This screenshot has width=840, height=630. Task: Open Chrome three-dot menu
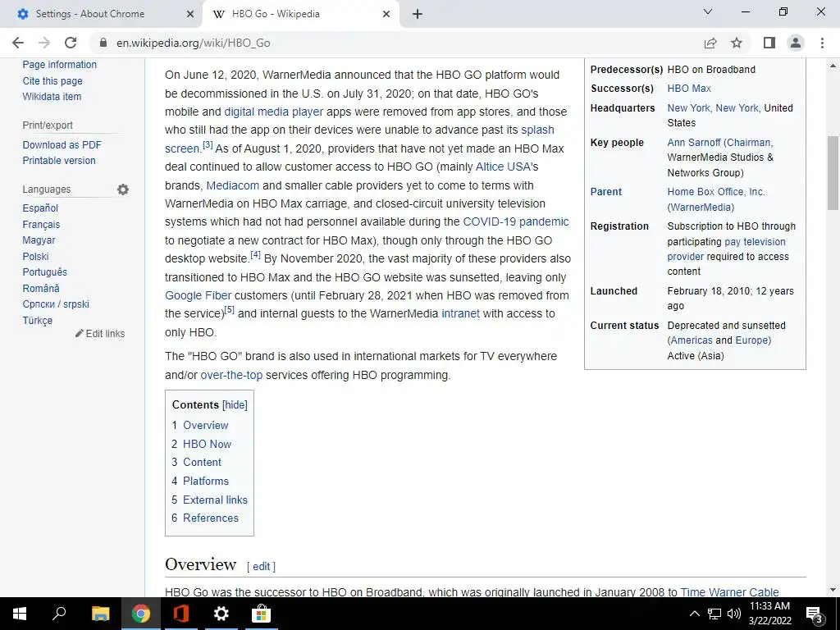822,43
